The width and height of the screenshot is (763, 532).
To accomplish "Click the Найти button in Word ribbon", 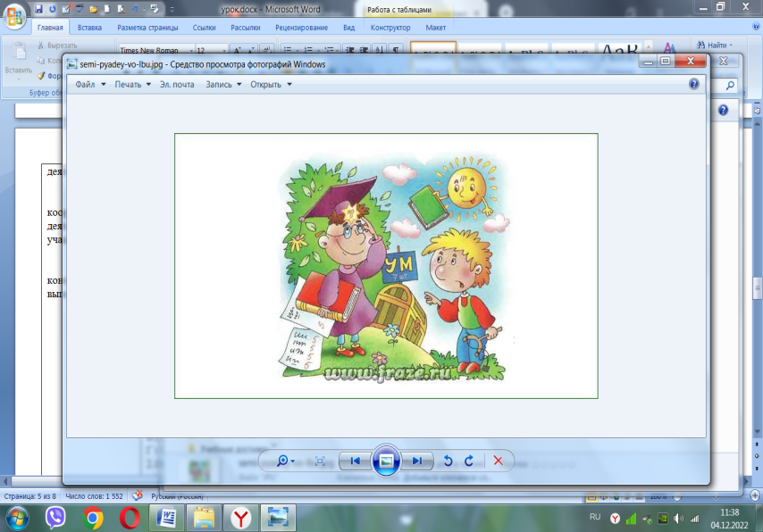I will [x=715, y=46].
